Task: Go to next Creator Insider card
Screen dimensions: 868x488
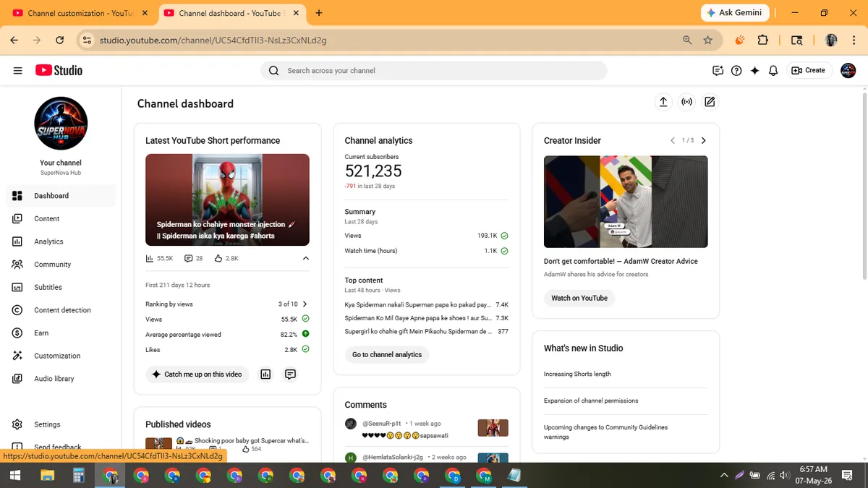Action: click(704, 140)
